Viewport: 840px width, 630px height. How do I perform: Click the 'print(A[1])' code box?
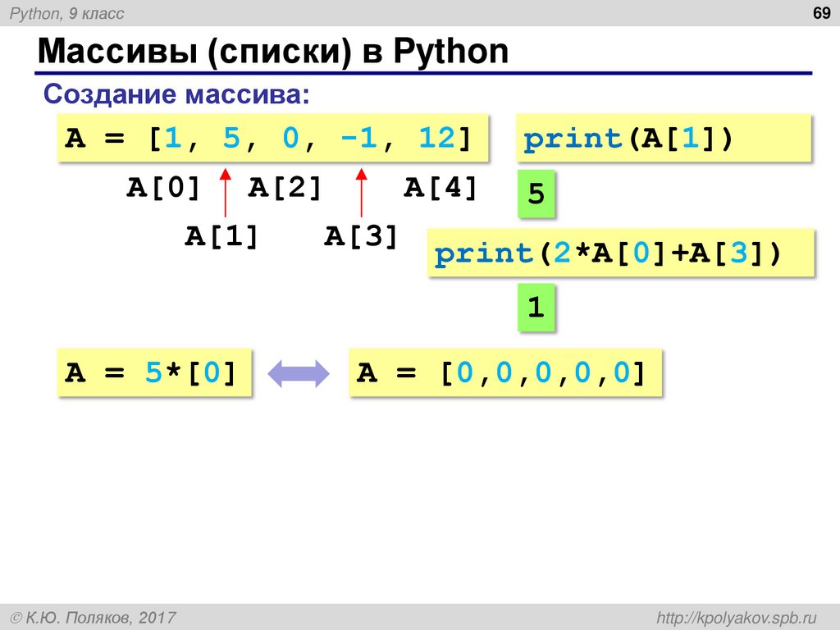(x=664, y=138)
